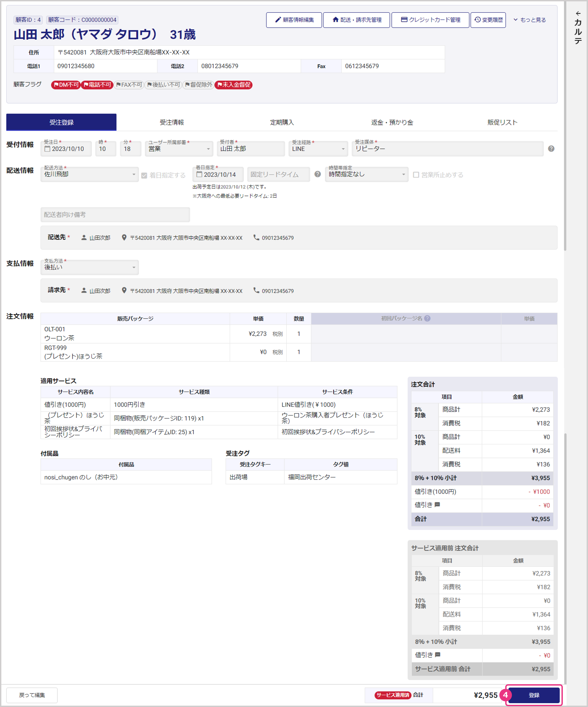Enable the 営業所止めする checkbox
The width and height of the screenshot is (588, 707).
tap(416, 175)
